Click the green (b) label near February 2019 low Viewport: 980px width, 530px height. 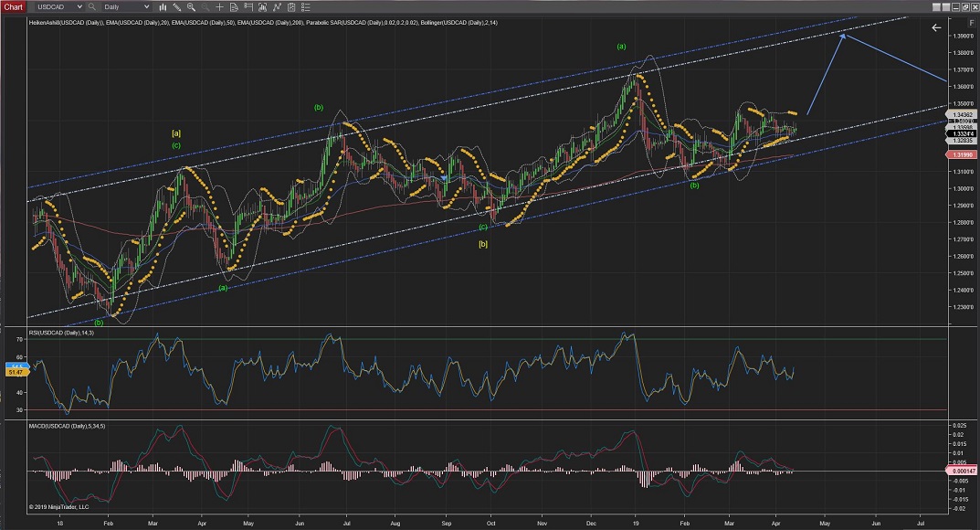click(694, 185)
